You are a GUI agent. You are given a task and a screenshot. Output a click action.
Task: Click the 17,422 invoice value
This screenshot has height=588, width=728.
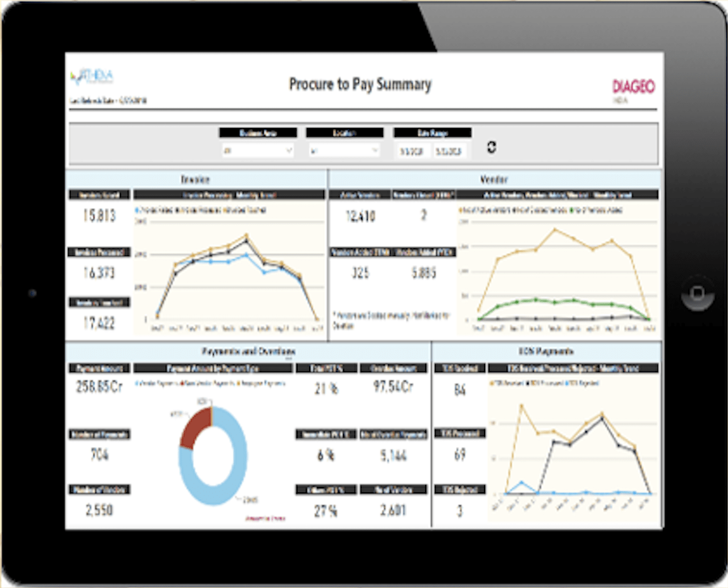[100, 323]
